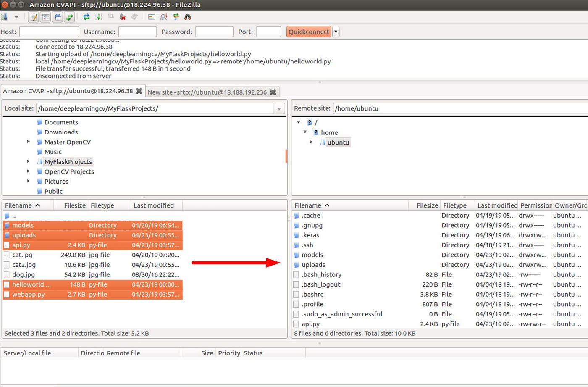This screenshot has width=588, height=387.
Task: Cancel the current operation
Action: pos(112,17)
